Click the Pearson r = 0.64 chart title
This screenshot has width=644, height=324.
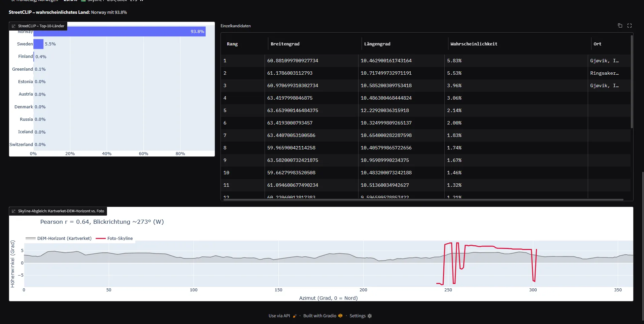[102, 222]
